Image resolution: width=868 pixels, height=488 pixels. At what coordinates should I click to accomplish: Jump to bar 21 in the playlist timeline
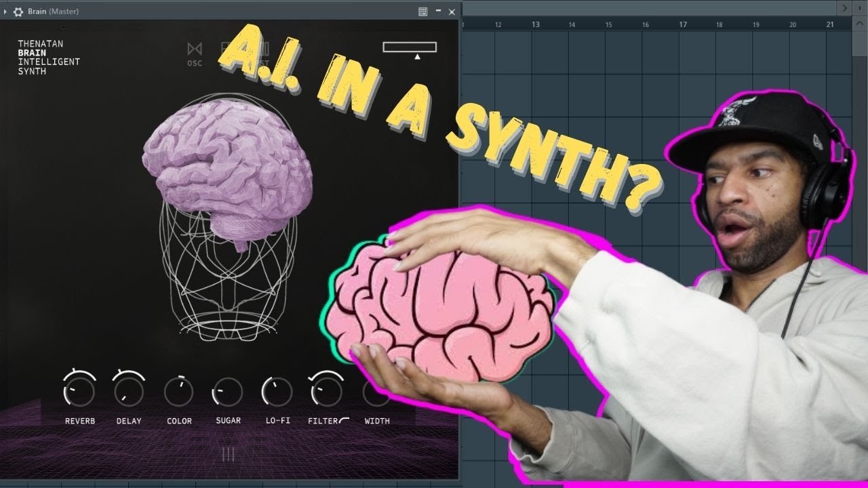click(x=830, y=24)
